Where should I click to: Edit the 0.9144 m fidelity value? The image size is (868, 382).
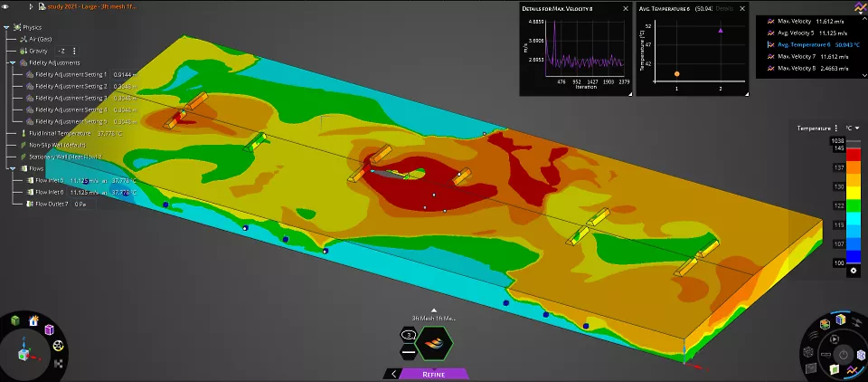pos(125,74)
